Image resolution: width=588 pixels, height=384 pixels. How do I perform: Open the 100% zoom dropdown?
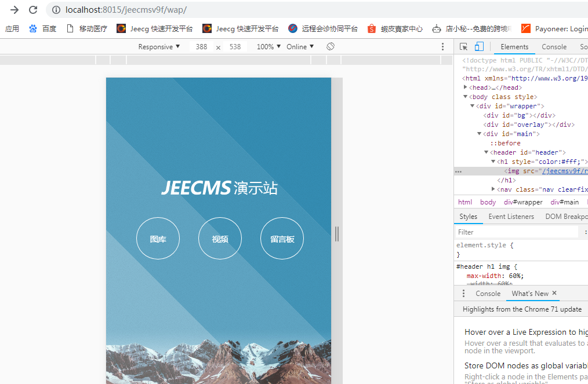coord(268,47)
